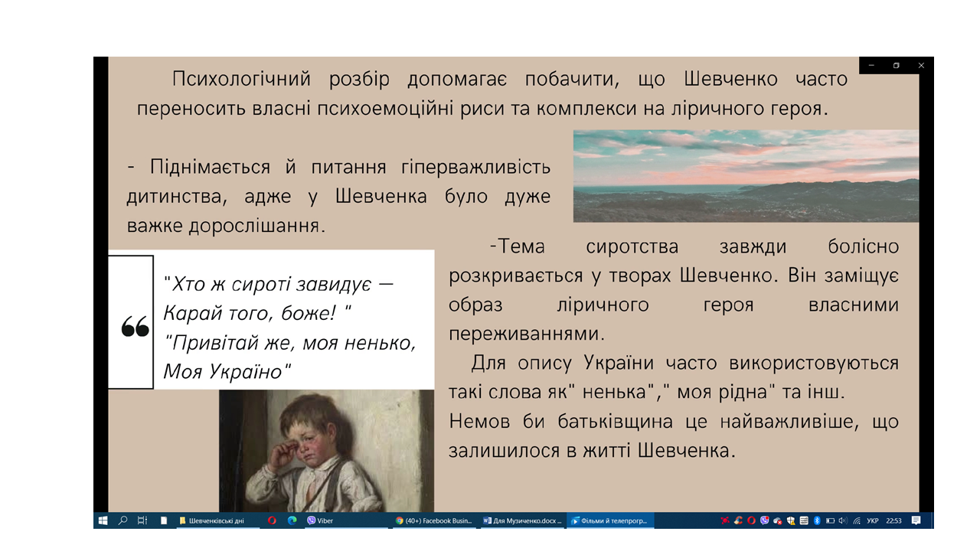Open Microsoft Edge from the taskbar
Image resolution: width=980 pixels, height=551 pixels.
click(x=292, y=520)
